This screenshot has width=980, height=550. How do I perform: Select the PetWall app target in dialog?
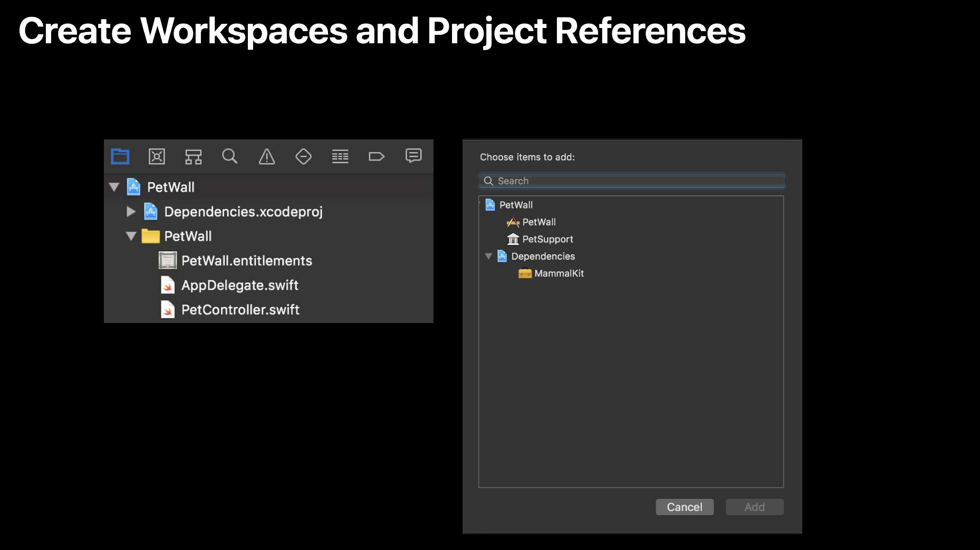click(x=631, y=222)
